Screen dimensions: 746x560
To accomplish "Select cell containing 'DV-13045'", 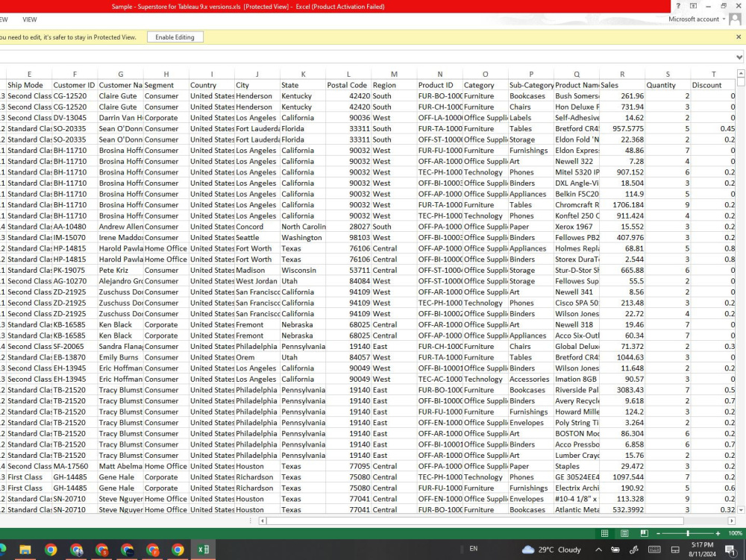I will pyautogui.click(x=75, y=118).
